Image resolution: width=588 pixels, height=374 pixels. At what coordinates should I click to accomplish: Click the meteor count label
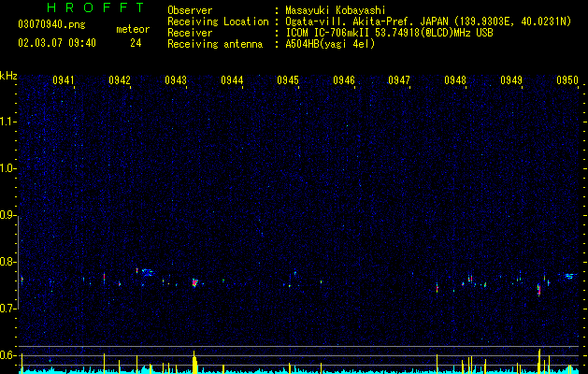(x=133, y=29)
